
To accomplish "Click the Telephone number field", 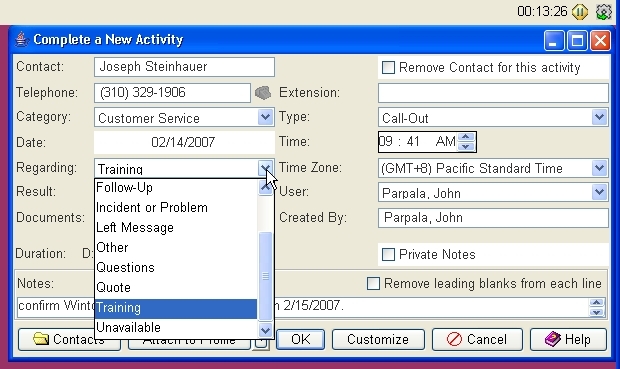I will pyautogui.click(x=172, y=93).
